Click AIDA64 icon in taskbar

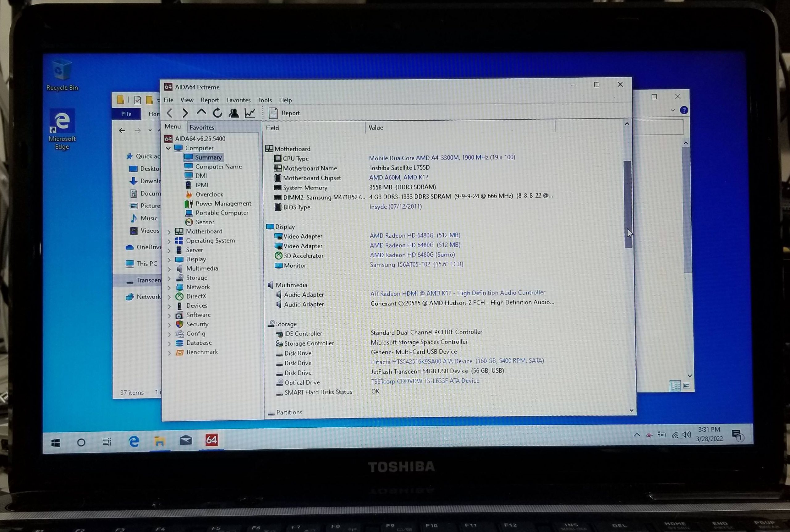click(x=211, y=440)
